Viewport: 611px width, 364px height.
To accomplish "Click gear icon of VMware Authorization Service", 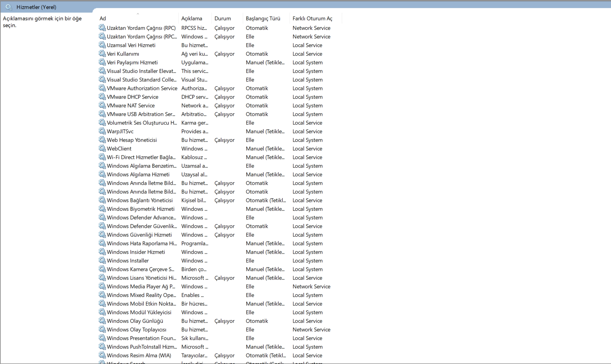I will coord(102,88).
